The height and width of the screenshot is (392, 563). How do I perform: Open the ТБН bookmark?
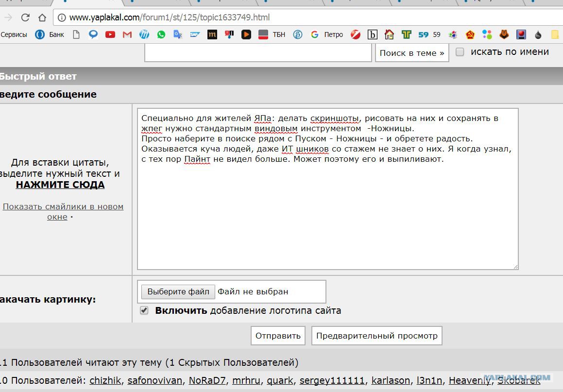272,34
